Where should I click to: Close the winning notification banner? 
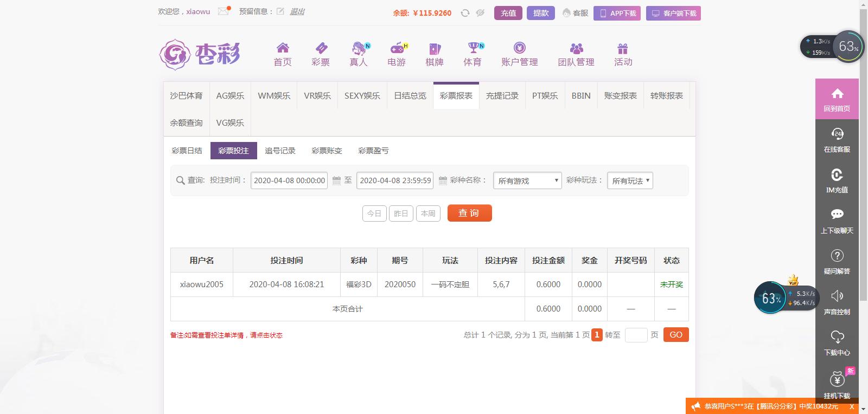[852, 406]
